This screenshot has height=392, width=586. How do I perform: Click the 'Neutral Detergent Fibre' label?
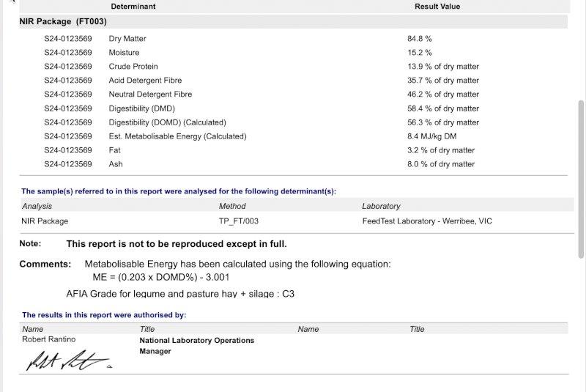150,95
